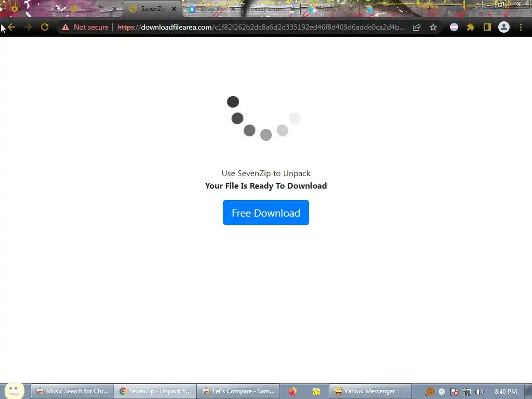This screenshot has width=532, height=399.
Task: Close the Privacy error tab
Action: click(x=292, y=9)
